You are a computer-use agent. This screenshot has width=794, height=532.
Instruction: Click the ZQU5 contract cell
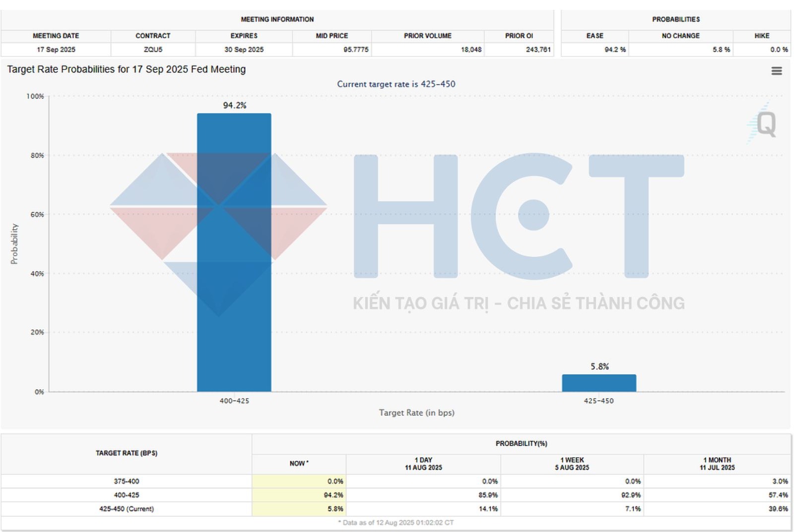tap(153, 50)
